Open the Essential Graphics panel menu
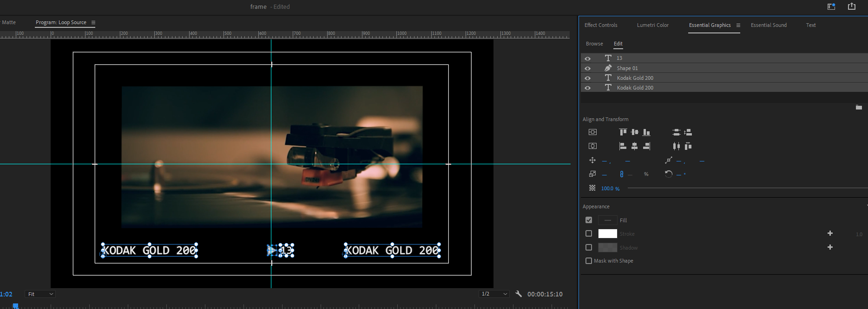This screenshot has height=309, width=868. point(738,26)
